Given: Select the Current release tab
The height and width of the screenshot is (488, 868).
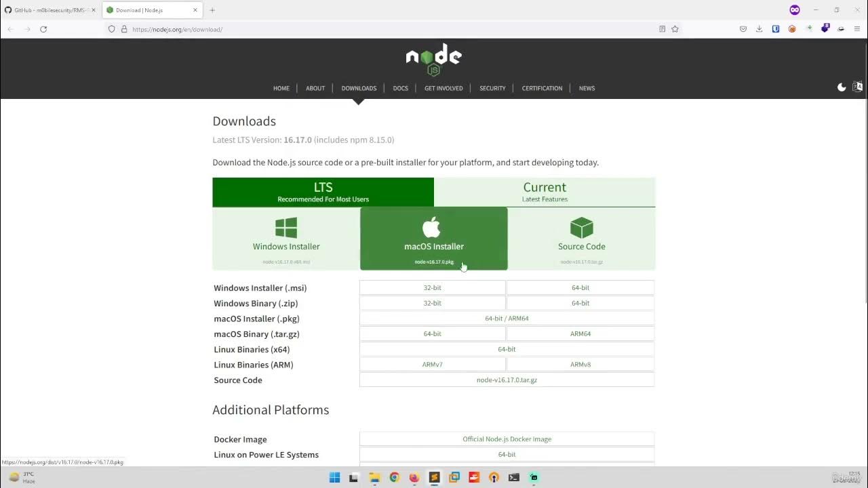Looking at the screenshot, I should coord(545,192).
